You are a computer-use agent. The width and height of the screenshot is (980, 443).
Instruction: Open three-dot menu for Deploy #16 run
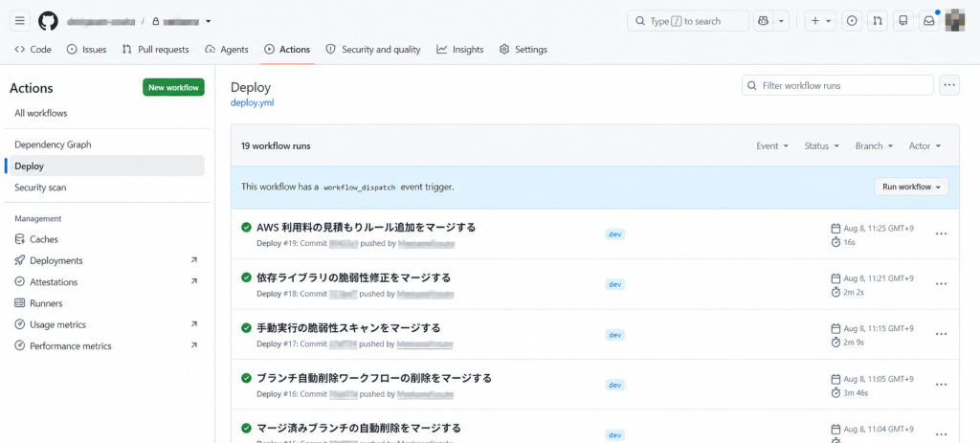(x=942, y=385)
